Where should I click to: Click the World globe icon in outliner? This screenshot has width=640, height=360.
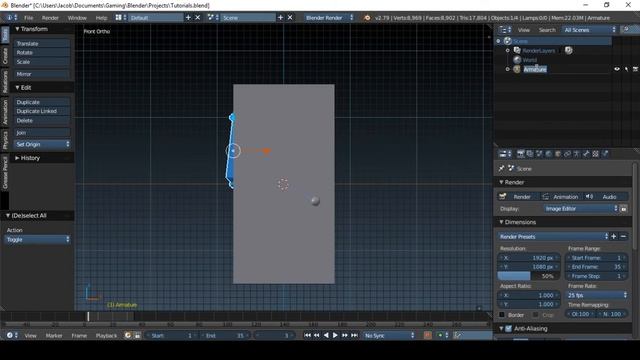coord(517,60)
